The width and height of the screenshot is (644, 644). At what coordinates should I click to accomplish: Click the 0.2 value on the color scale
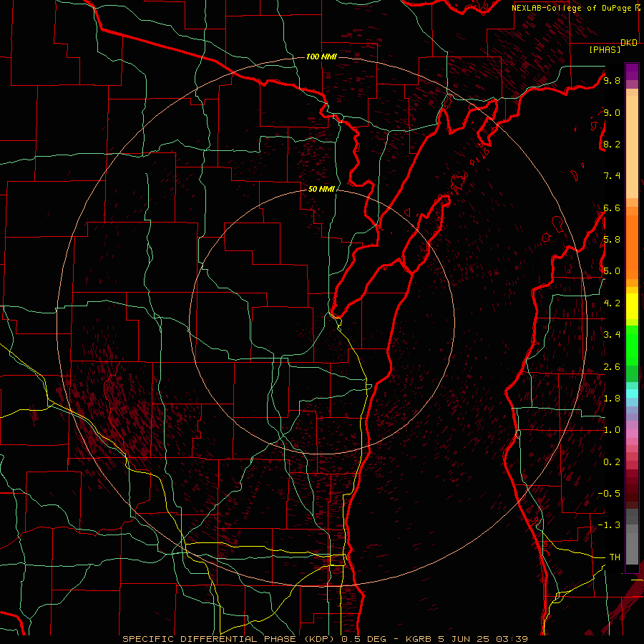(x=612, y=462)
